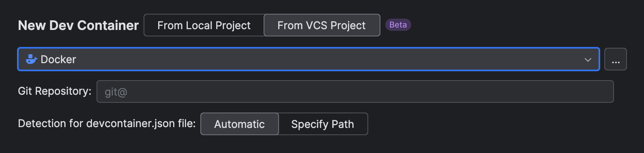Expand the Docker dropdown chevron arrow
Screen dimensions: 644x153
(588, 59)
